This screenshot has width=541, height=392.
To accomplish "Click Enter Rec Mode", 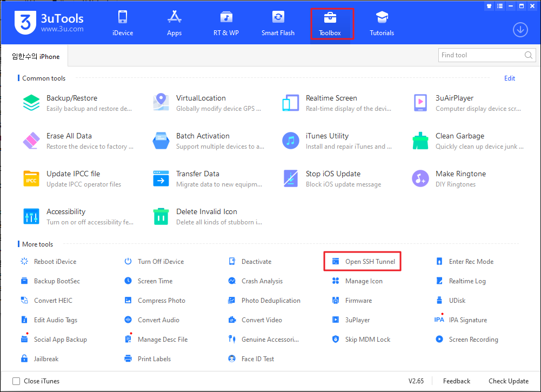I will pos(464,262).
